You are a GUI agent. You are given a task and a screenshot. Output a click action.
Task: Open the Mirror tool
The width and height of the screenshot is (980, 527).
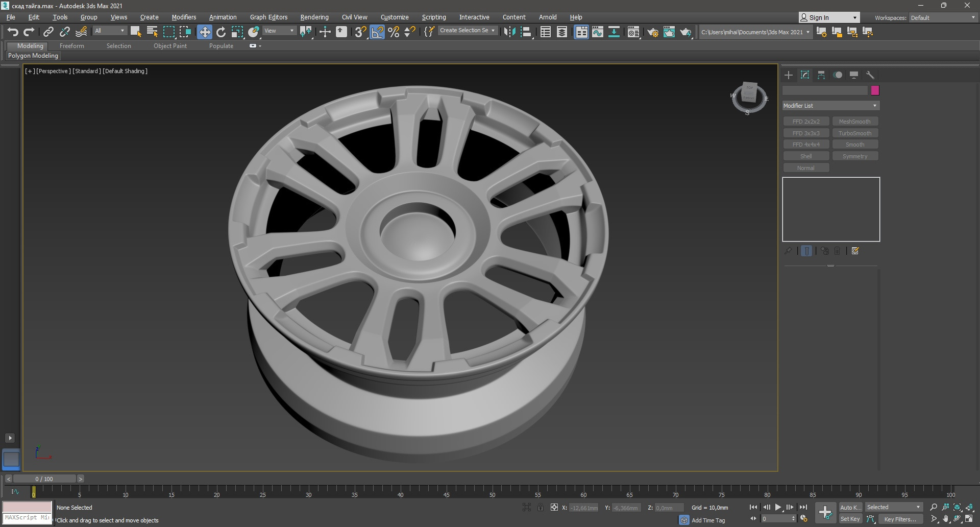click(509, 32)
